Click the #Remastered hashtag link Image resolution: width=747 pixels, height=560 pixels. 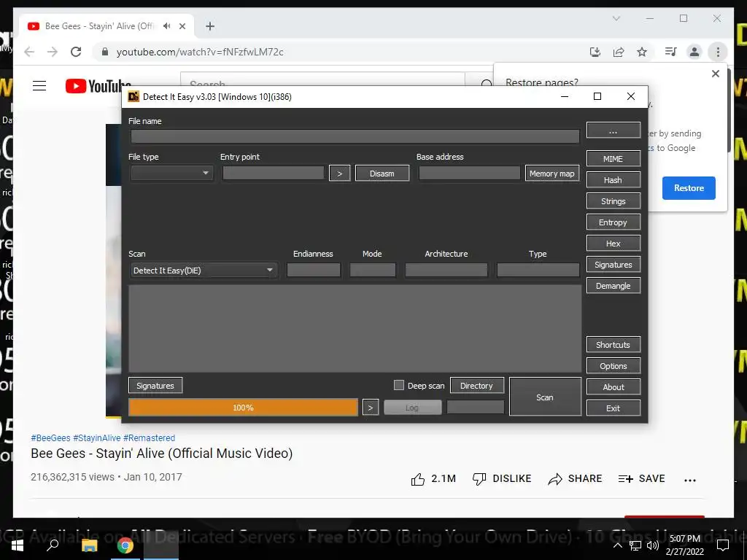(x=149, y=438)
